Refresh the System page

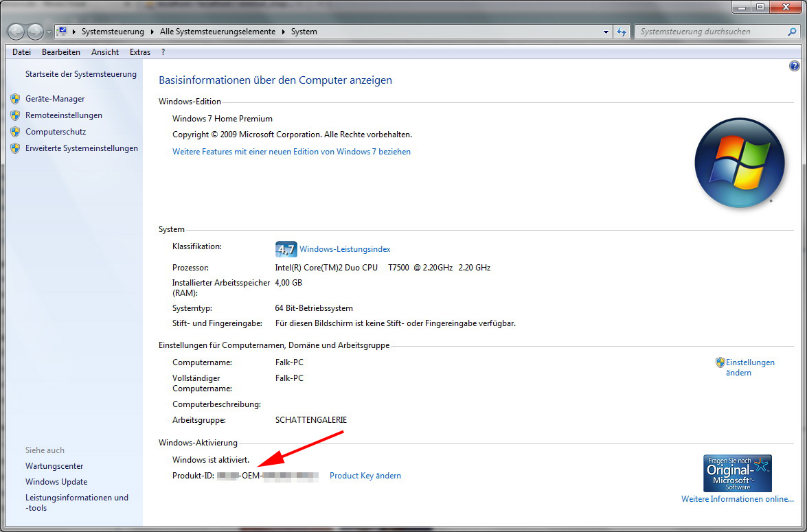pos(622,32)
